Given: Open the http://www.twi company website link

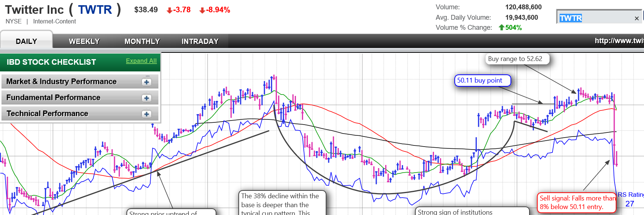Looking at the screenshot, I should (x=619, y=41).
